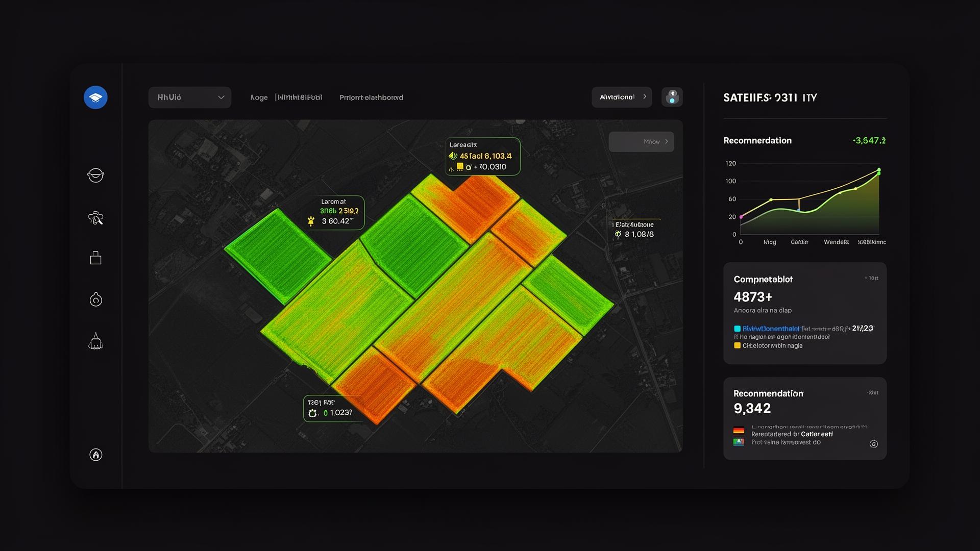The height and width of the screenshot is (551, 980).
Task: Toggle the yellow legend square in Compnetablot
Action: 737,345
